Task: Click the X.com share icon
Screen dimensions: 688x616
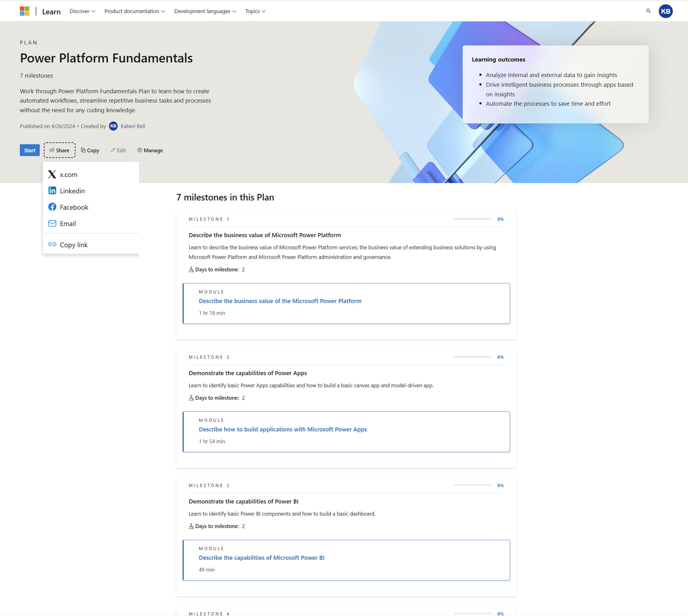Action: [52, 174]
